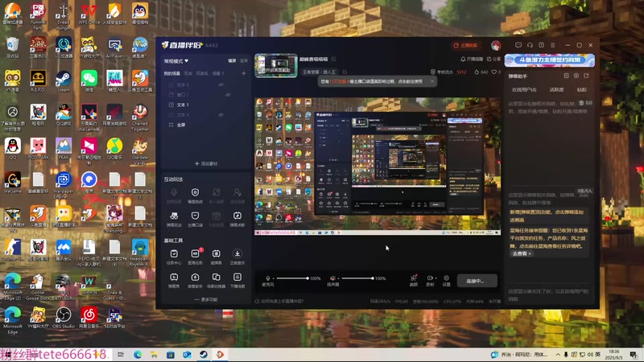
Task: Click the 连接中... stream button
Action: click(x=477, y=281)
